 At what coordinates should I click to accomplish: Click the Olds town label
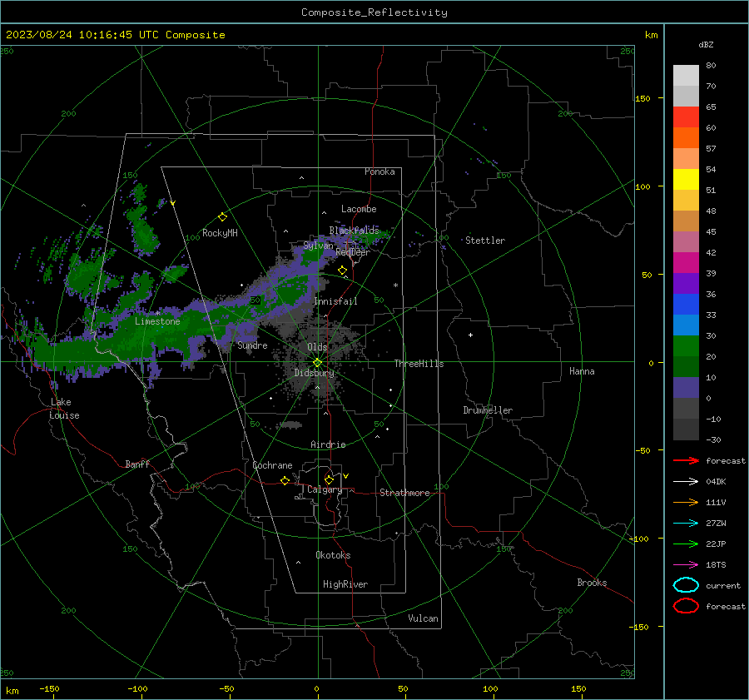[317, 347]
